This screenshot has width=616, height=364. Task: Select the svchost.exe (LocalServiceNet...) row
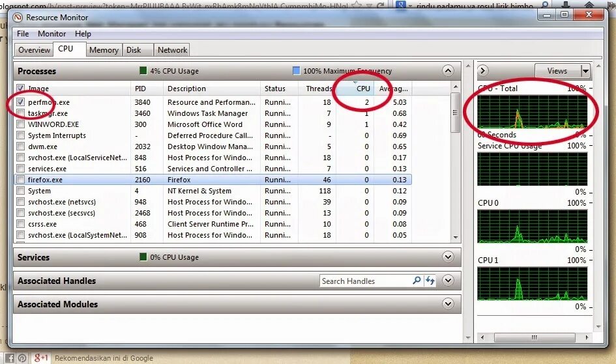213,158
